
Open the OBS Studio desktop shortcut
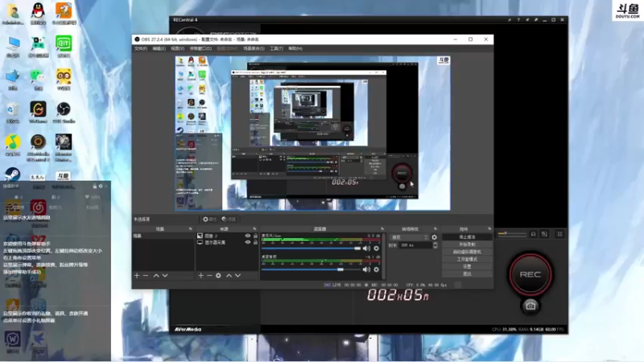[64, 112]
